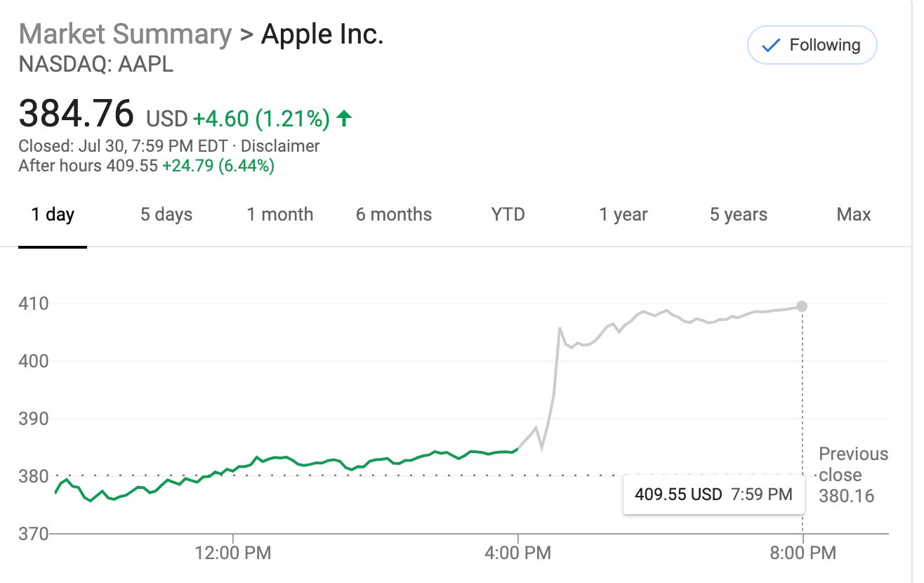Toggle the Following button

[812, 46]
